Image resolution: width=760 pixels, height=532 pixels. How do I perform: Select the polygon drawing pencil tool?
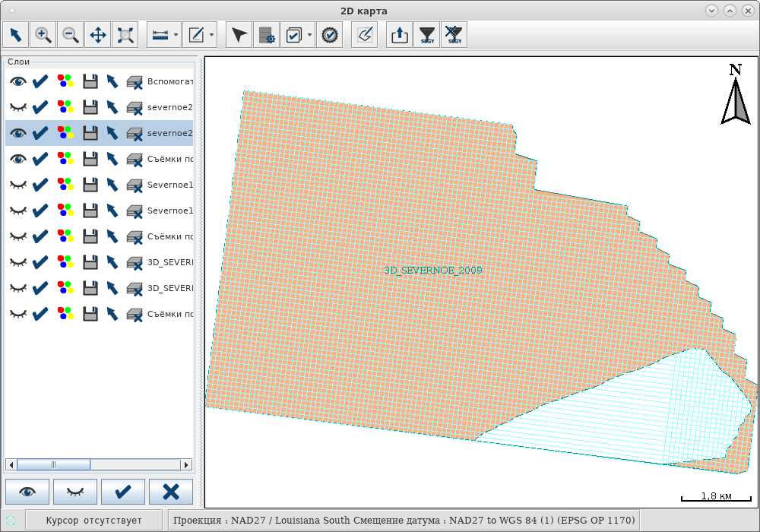coord(365,35)
